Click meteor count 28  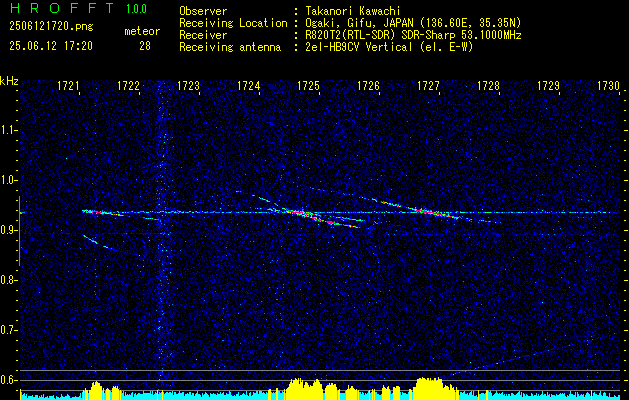(x=145, y=46)
